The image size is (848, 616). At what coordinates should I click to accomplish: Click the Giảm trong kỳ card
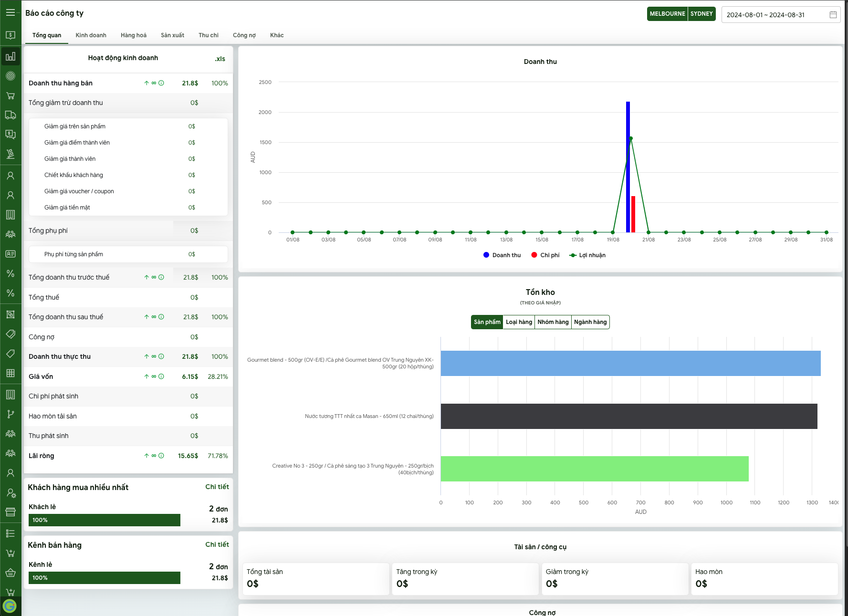(615, 579)
